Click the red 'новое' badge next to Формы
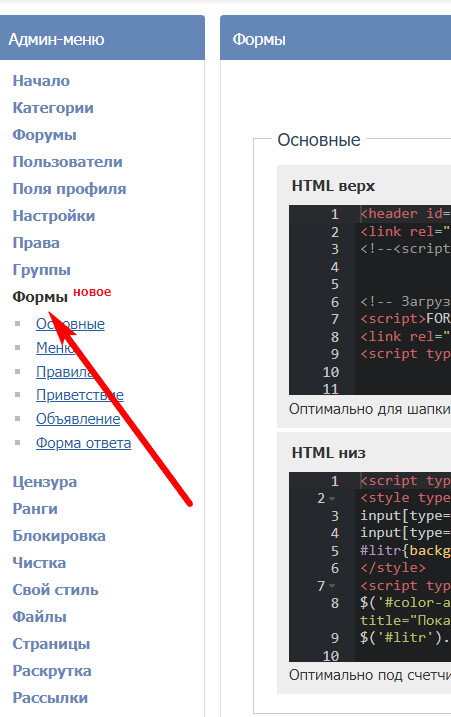Viewport: 451px width, 717px height. click(92, 292)
